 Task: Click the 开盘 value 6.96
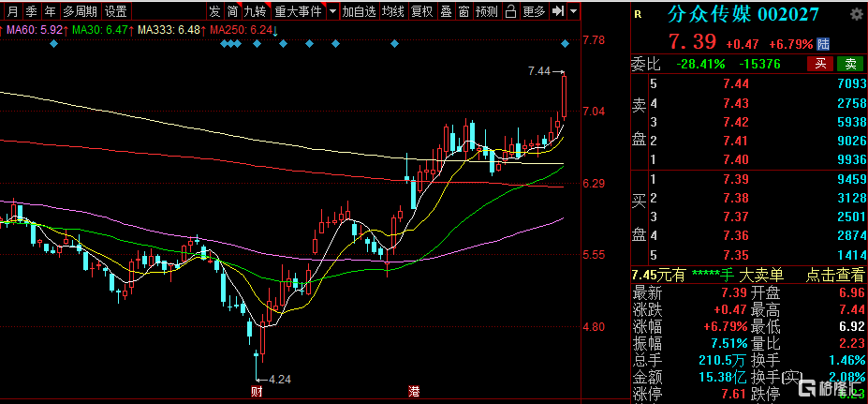coord(852,292)
